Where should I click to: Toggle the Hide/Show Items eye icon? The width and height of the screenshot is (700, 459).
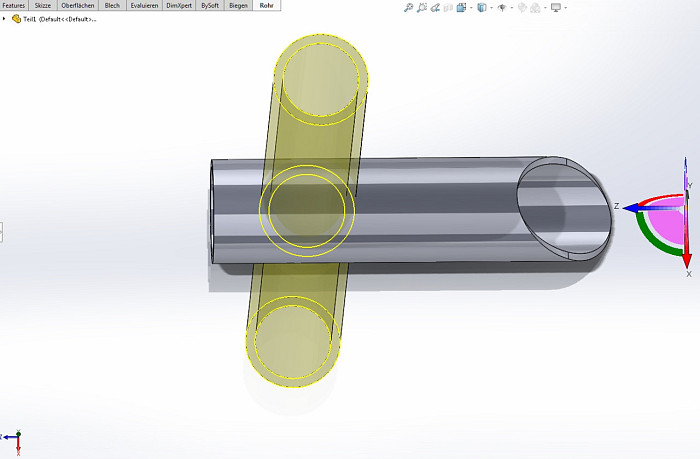point(502,8)
